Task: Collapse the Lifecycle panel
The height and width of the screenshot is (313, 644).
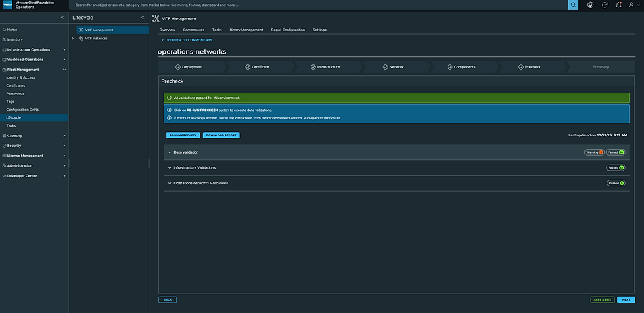Action: pyautogui.click(x=143, y=17)
